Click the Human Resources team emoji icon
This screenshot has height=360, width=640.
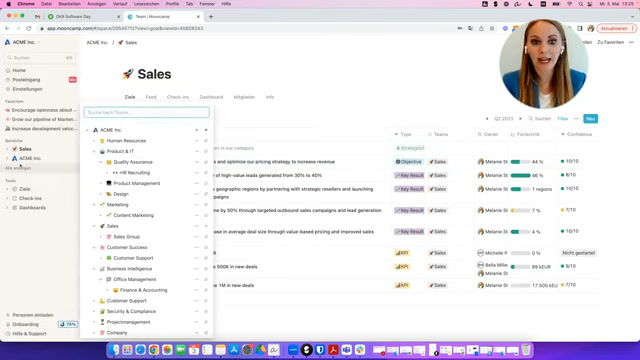pos(102,141)
